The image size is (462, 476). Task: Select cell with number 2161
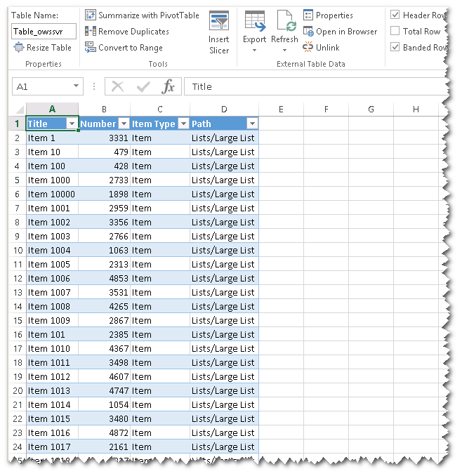pos(104,447)
